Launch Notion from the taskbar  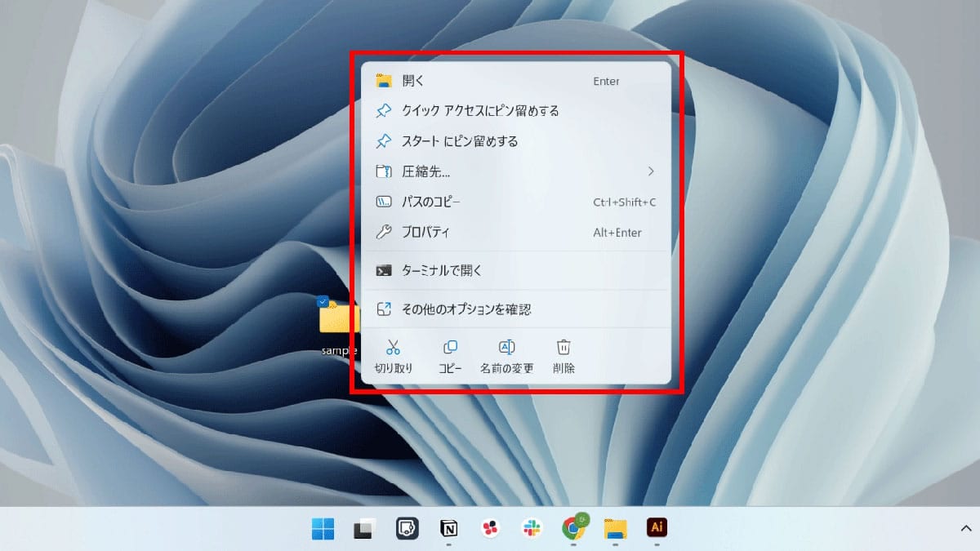tap(449, 529)
